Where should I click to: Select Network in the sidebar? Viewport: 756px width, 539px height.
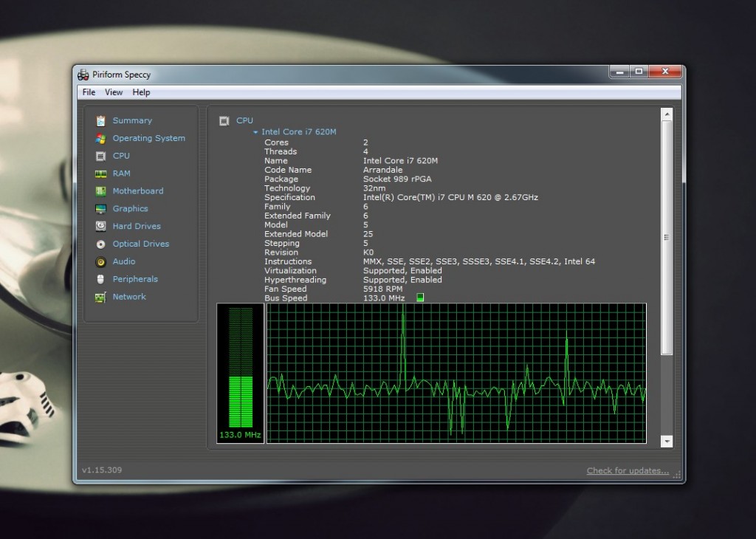point(129,297)
